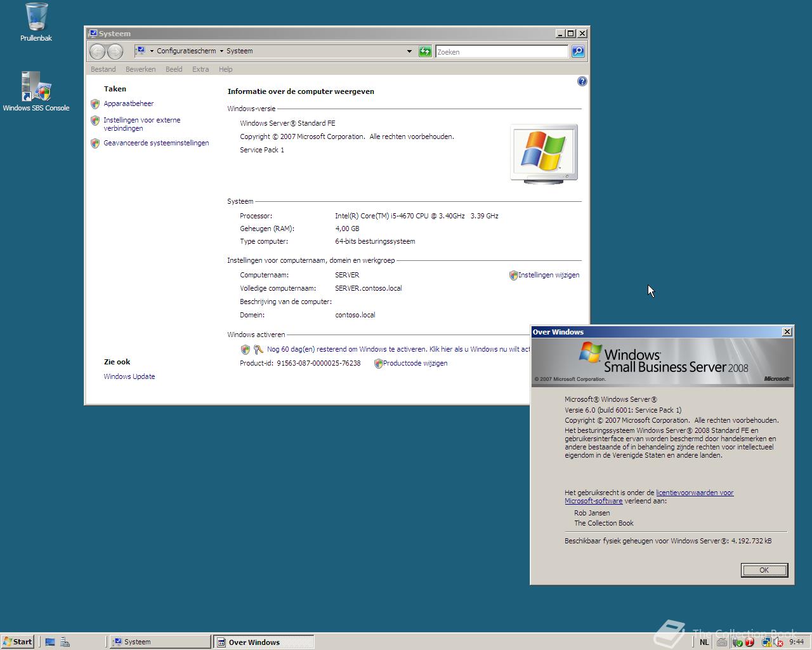Click the Windows Server® Standard FE text
The height and width of the screenshot is (650, 812).
tap(287, 123)
